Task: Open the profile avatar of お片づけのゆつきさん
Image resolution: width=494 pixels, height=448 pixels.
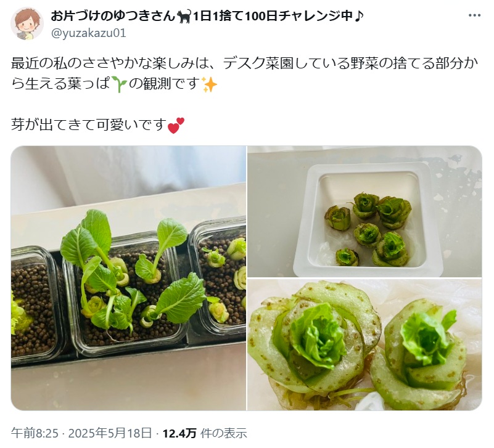Action: (x=27, y=23)
